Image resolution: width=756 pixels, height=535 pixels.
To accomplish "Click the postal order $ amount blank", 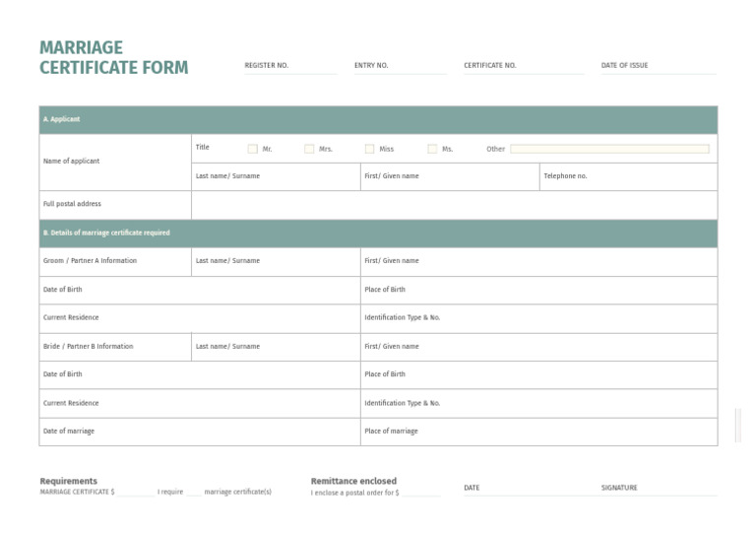I will point(421,494).
